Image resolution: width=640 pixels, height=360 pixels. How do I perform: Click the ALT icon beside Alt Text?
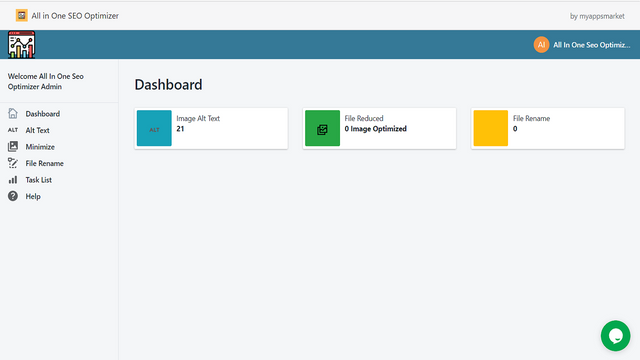[13, 130]
